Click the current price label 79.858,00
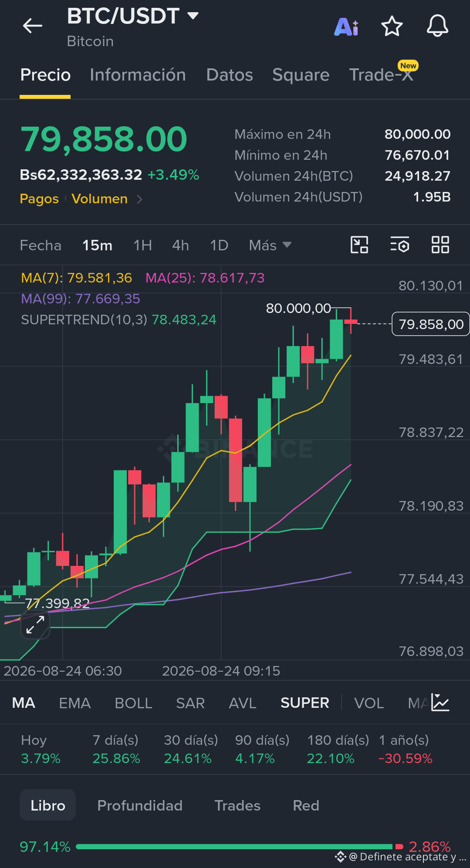 pyautogui.click(x=431, y=324)
